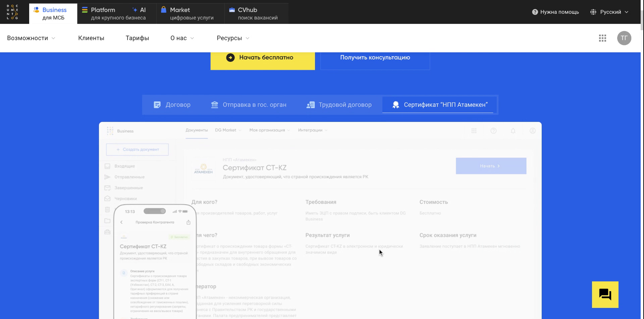Select the Трудовой договор tab
Image resolution: width=644 pixels, height=319 pixels.
pos(339,104)
